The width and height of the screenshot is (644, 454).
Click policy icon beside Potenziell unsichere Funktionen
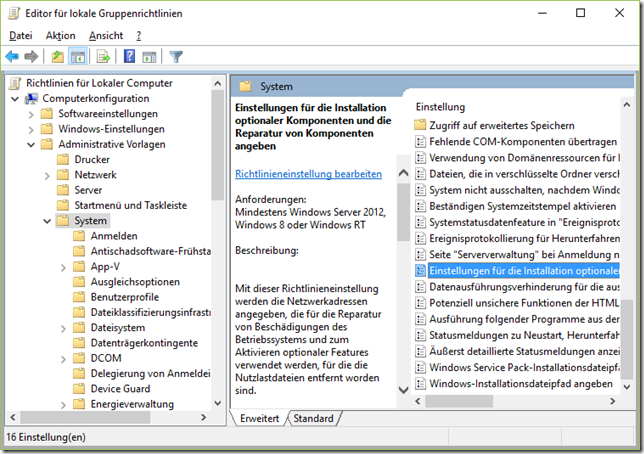[420, 303]
